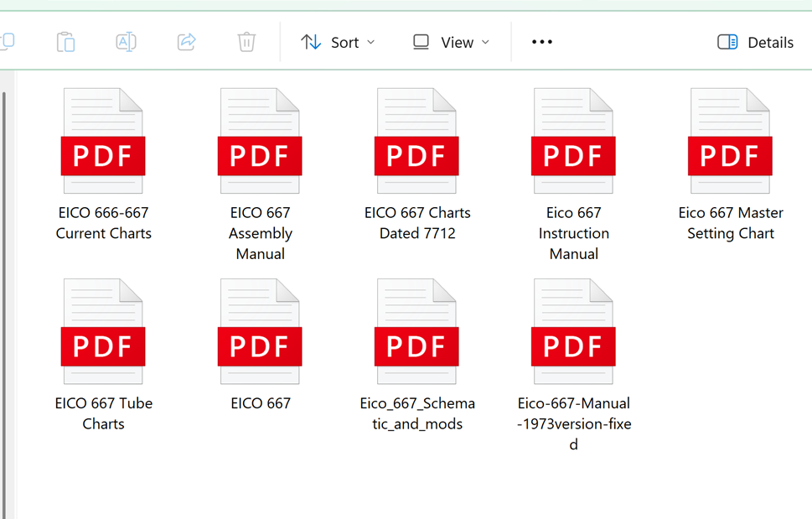Click the file name "Eico 667 Master Setting Chart"
812x519 pixels.
point(731,223)
